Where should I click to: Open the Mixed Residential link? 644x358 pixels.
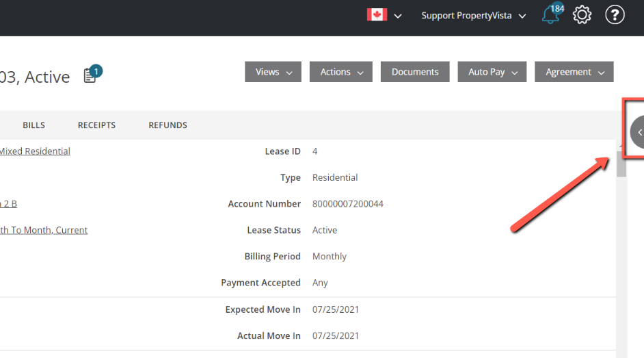(35, 151)
